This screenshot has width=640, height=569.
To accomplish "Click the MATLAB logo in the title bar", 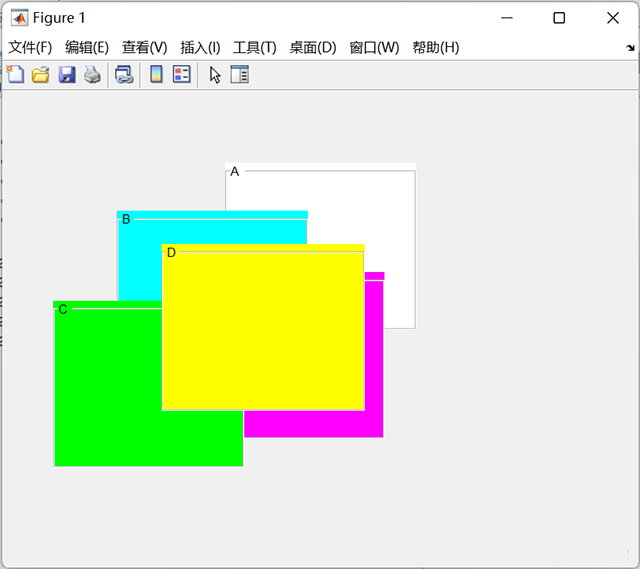I will pyautogui.click(x=19, y=18).
